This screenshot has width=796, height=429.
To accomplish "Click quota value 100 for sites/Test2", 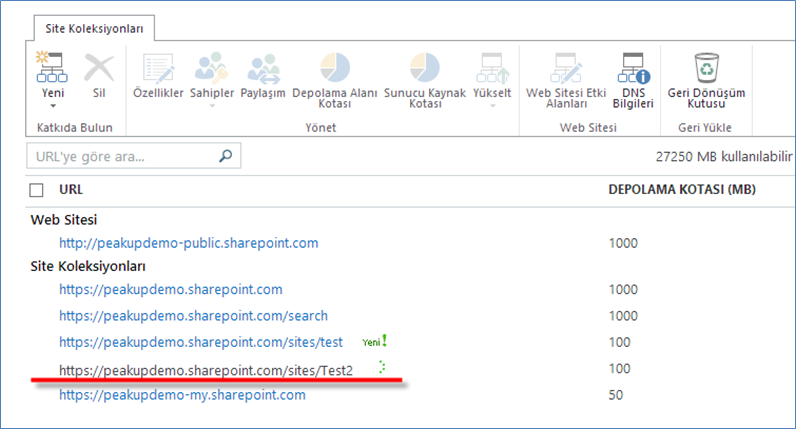I will tap(619, 369).
